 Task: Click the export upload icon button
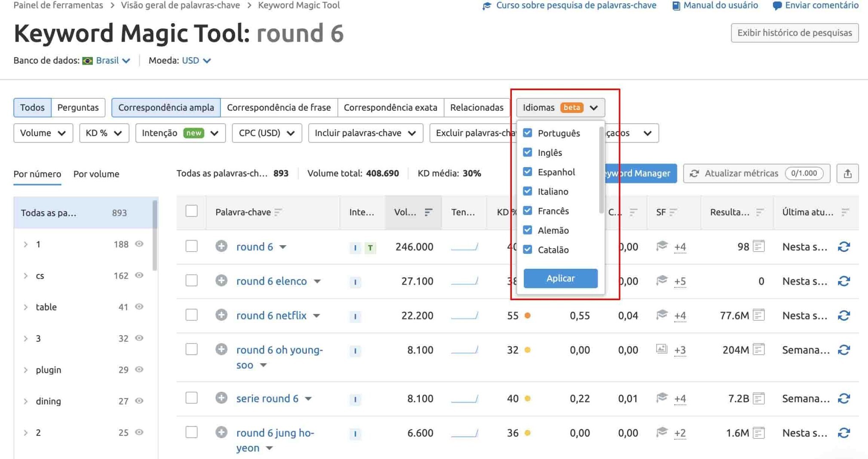coord(847,173)
